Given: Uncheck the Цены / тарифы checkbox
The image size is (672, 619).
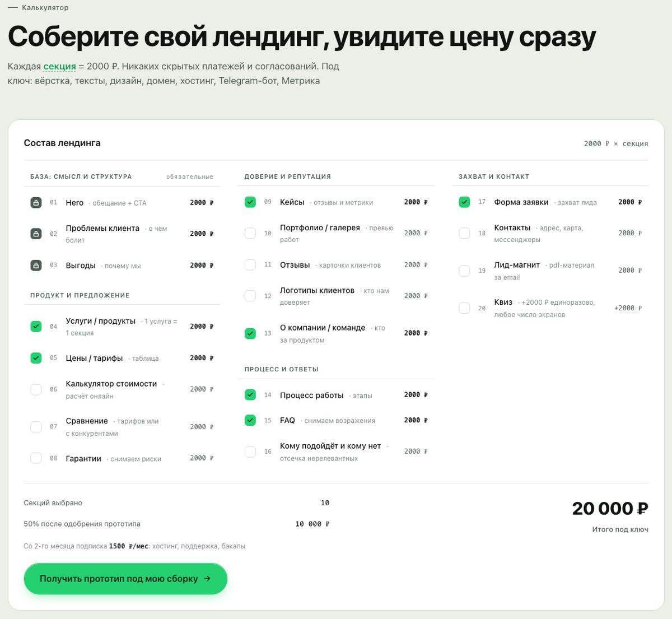Looking at the screenshot, I should 36,358.
